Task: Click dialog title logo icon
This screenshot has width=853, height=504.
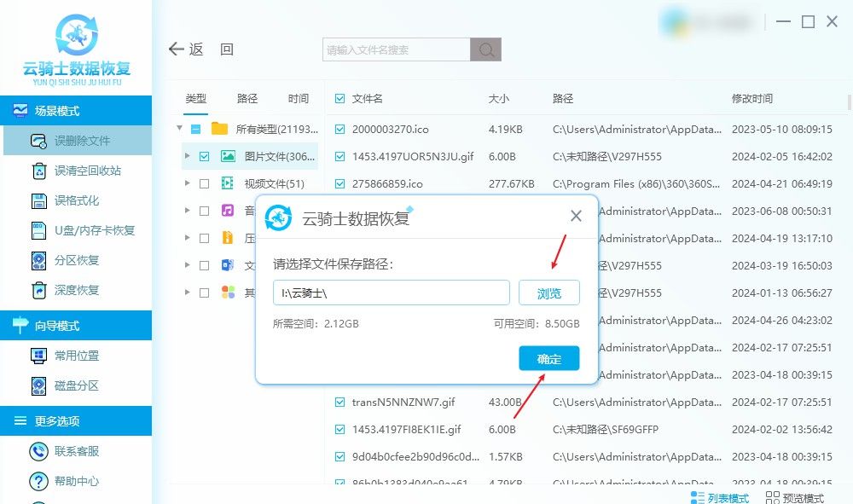Action: (x=278, y=218)
